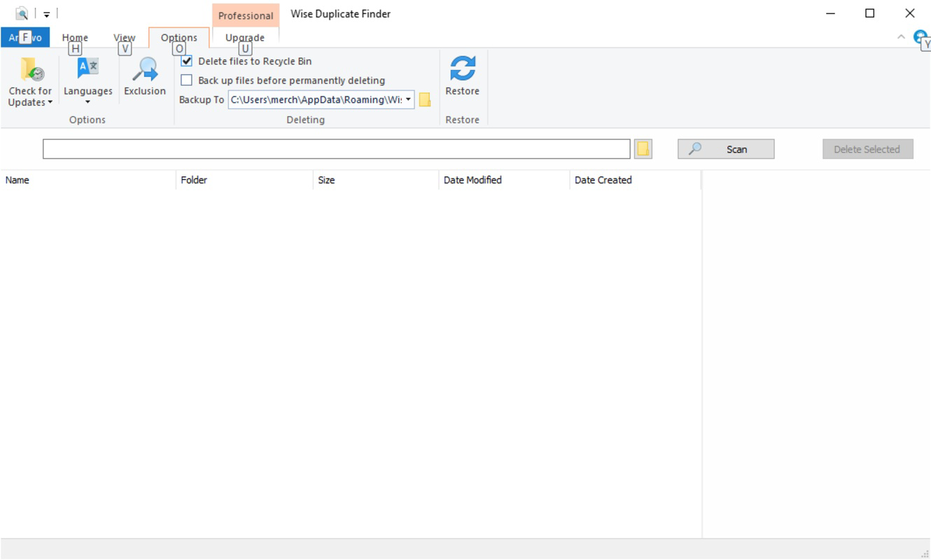
Task: Open the Upgrade tab
Action: [x=245, y=38]
